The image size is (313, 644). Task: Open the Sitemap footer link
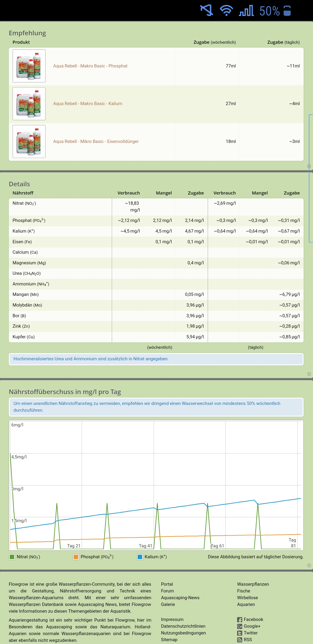[x=169, y=639]
